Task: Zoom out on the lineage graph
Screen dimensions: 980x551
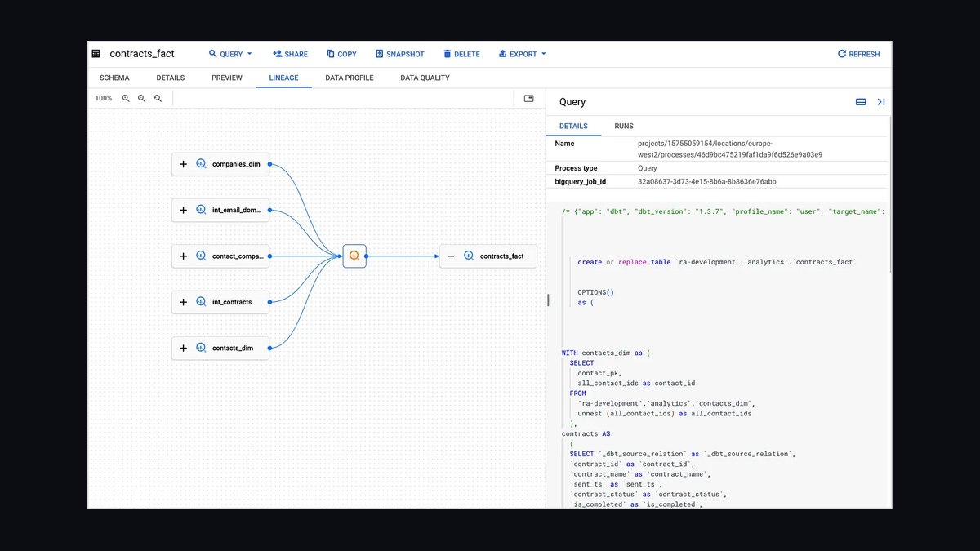Action: pyautogui.click(x=142, y=98)
